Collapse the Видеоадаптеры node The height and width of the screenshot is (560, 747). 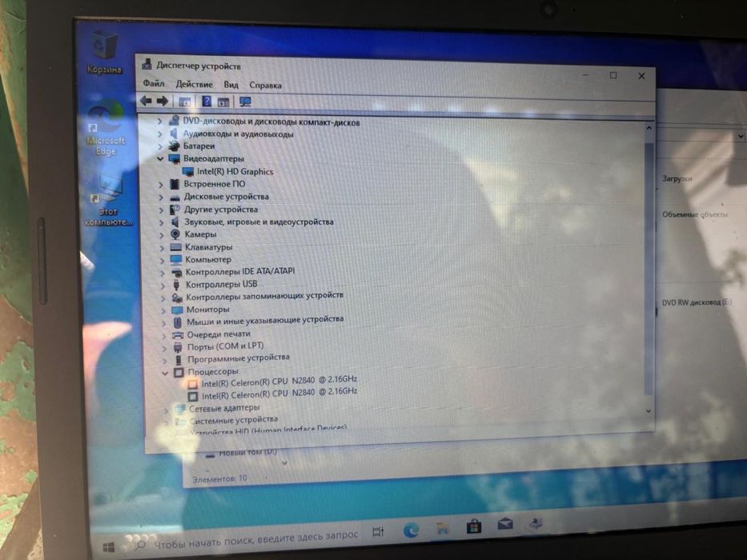[x=160, y=158]
